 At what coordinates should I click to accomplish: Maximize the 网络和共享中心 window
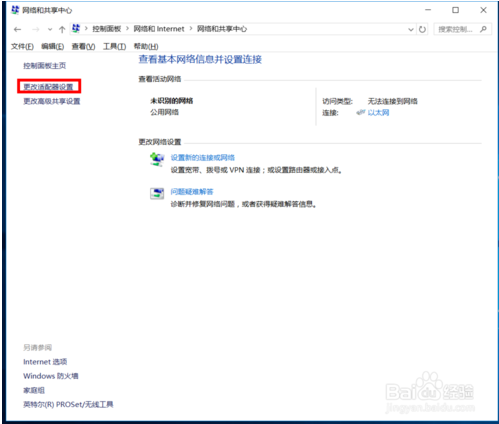(x=455, y=10)
